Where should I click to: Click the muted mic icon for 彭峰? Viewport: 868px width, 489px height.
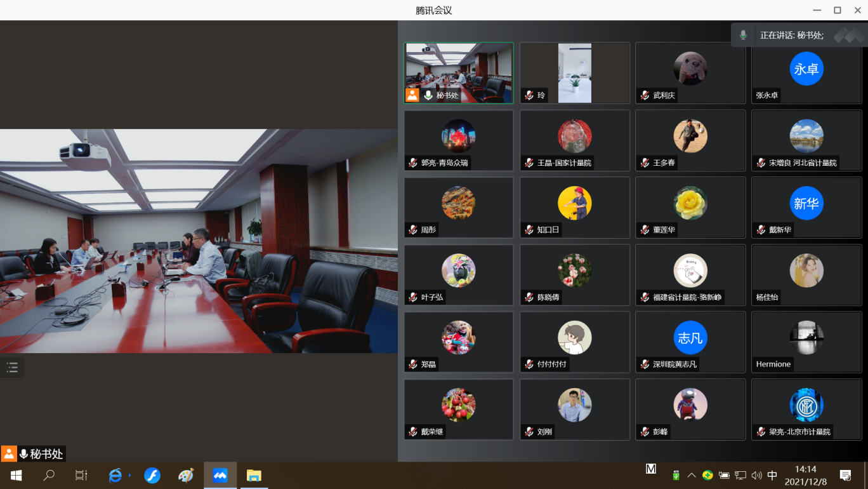click(645, 432)
